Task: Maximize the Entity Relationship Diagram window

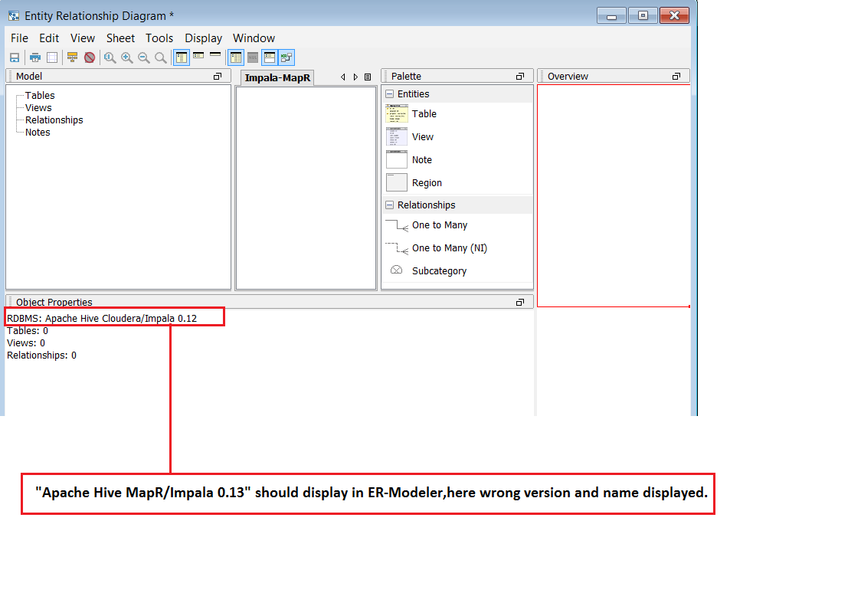Action: [x=643, y=16]
